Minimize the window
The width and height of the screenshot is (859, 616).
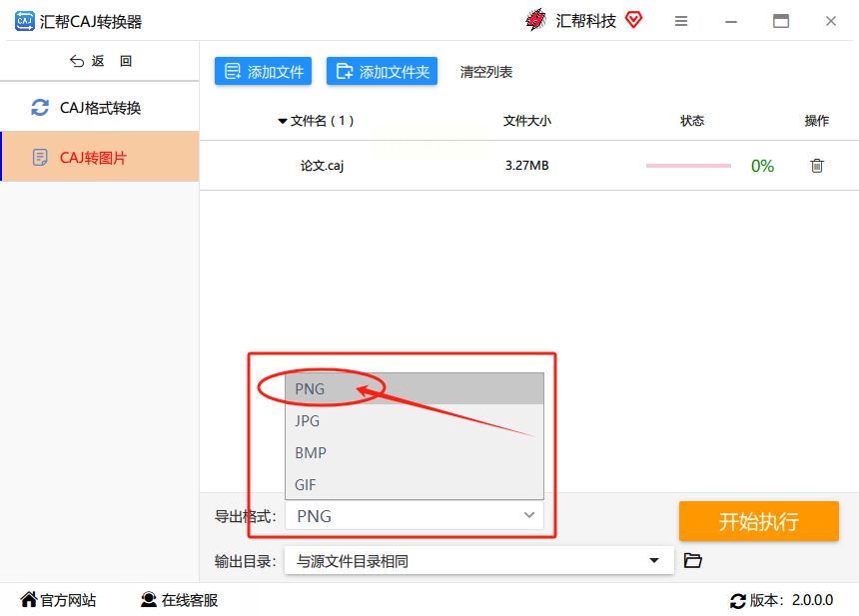click(x=731, y=21)
